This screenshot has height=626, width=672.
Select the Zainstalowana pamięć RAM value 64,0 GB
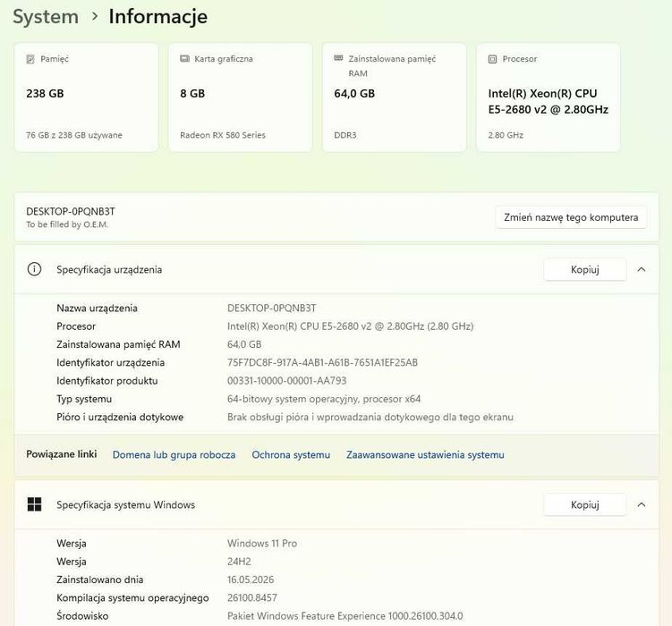pos(244,344)
